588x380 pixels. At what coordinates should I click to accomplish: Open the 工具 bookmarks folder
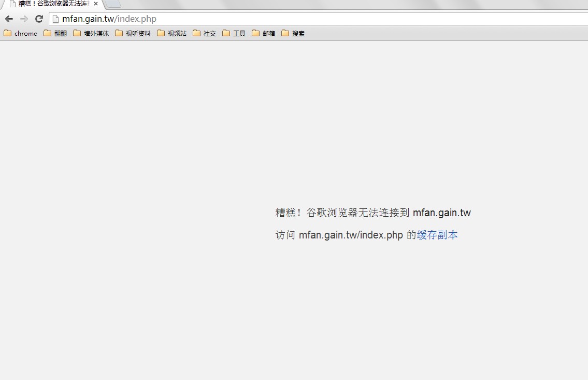tap(234, 33)
